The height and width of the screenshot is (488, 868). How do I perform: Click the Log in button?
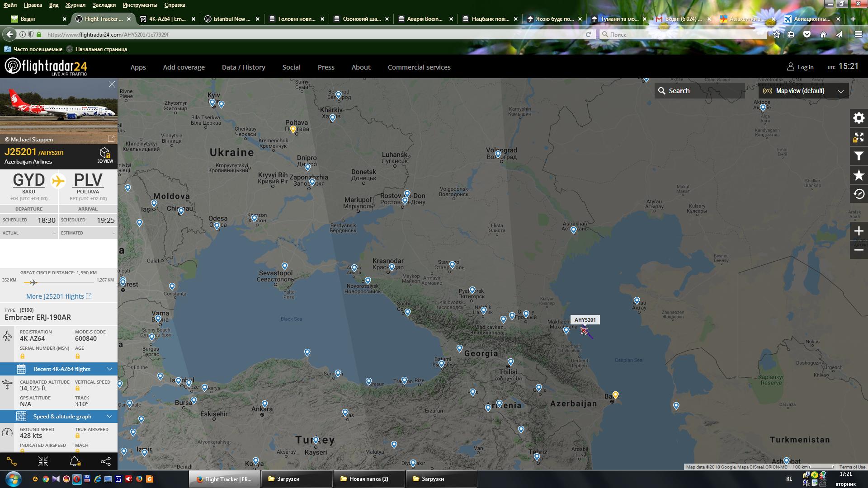point(800,67)
